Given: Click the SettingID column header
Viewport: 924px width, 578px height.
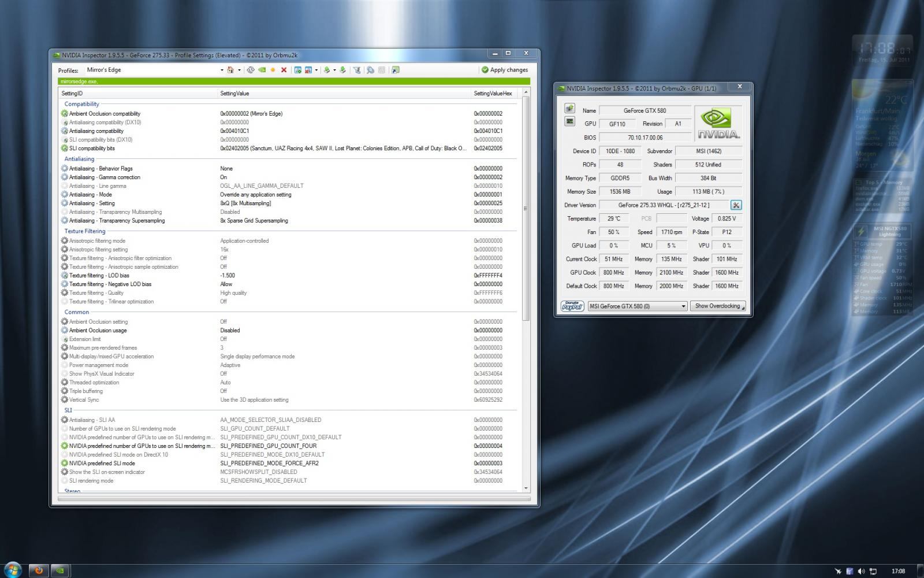Looking at the screenshot, I should pyautogui.click(x=139, y=93).
